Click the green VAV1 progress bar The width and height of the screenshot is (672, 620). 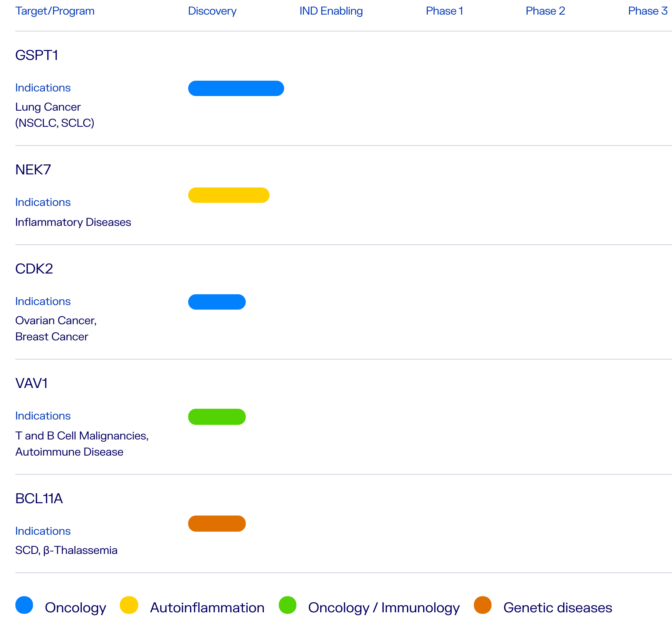[x=217, y=417]
